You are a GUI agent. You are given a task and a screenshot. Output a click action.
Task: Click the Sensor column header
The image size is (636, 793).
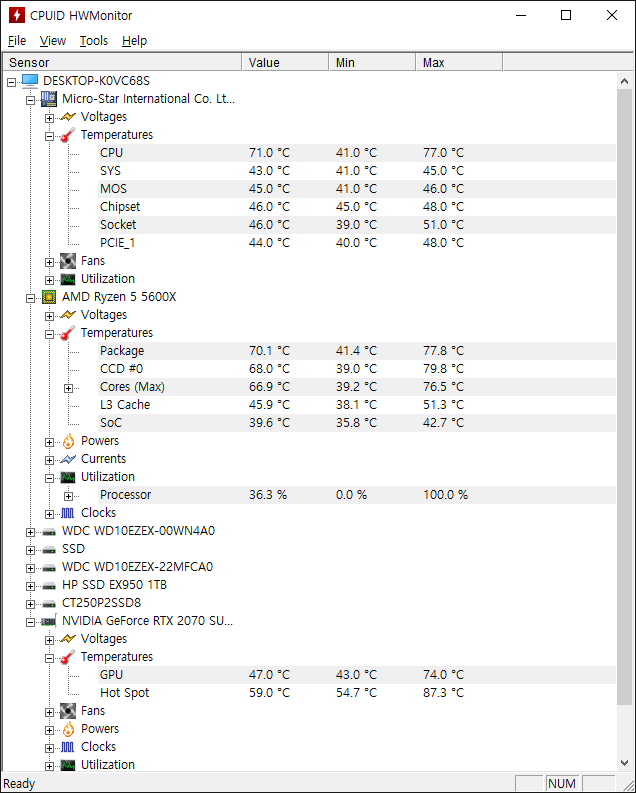tap(120, 63)
